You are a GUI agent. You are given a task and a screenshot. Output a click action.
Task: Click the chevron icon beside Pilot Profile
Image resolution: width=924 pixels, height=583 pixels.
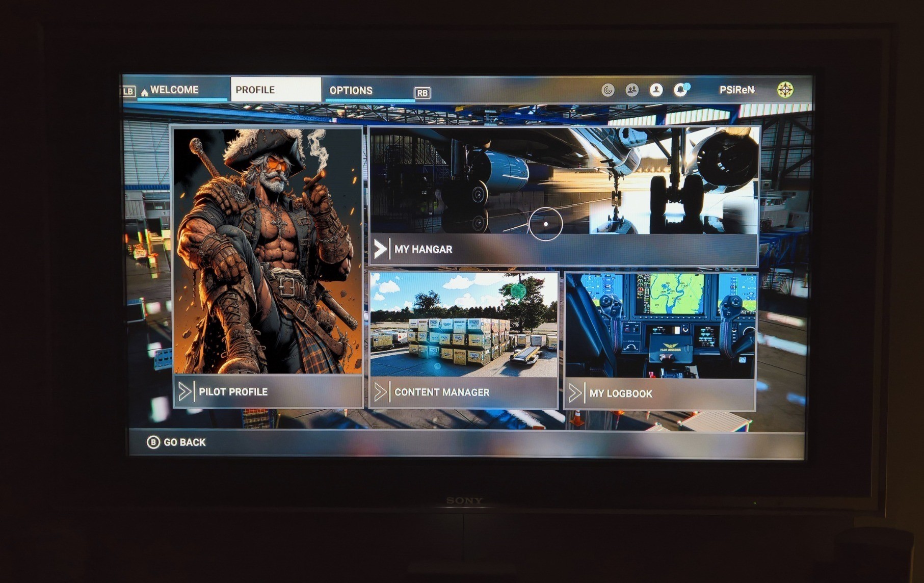tap(184, 391)
